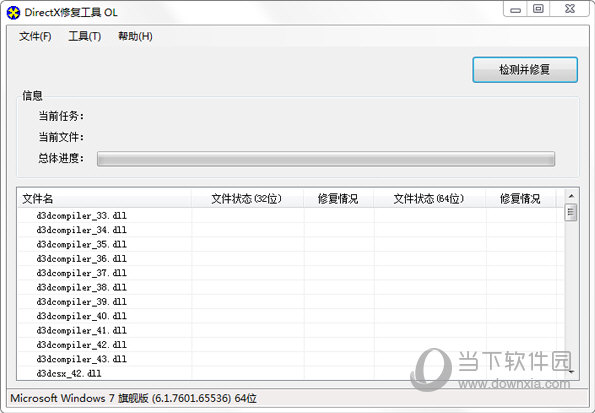Image resolution: width=595 pixels, height=413 pixels.
Task: Click the DirectX repair tool title bar icon
Action: click(13, 13)
